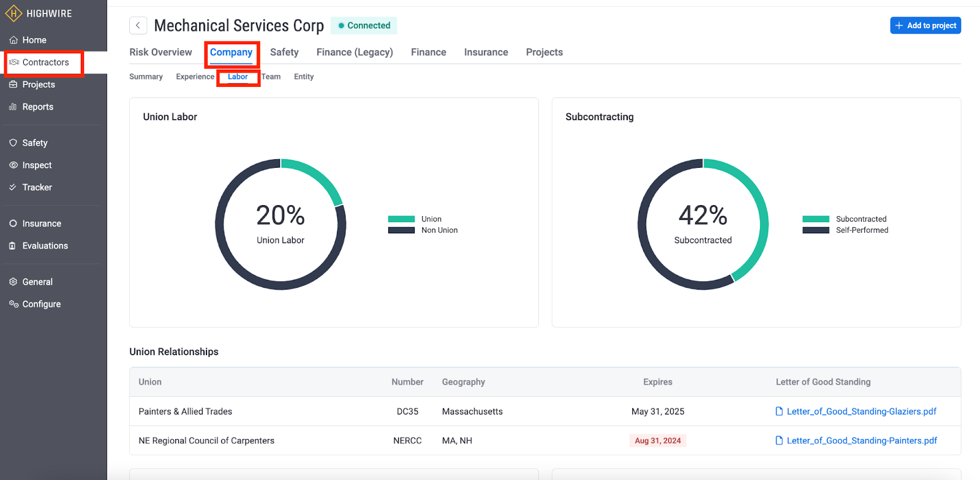The height and width of the screenshot is (480, 980).
Task: Click the Expires column header
Action: point(658,382)
